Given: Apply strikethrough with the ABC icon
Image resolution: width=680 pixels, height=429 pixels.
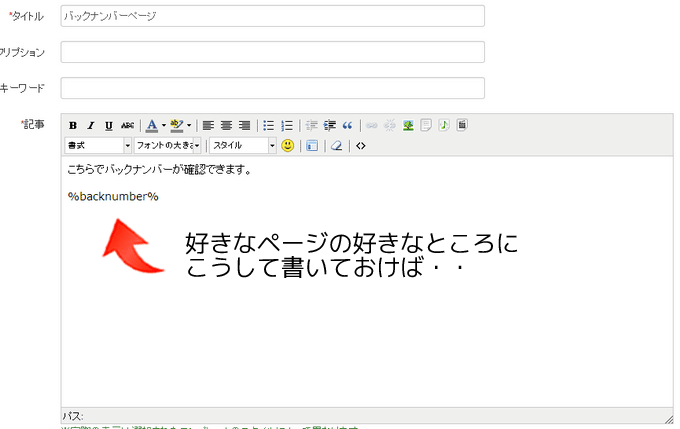Looking at the screenshot, I should pos(127,126).
